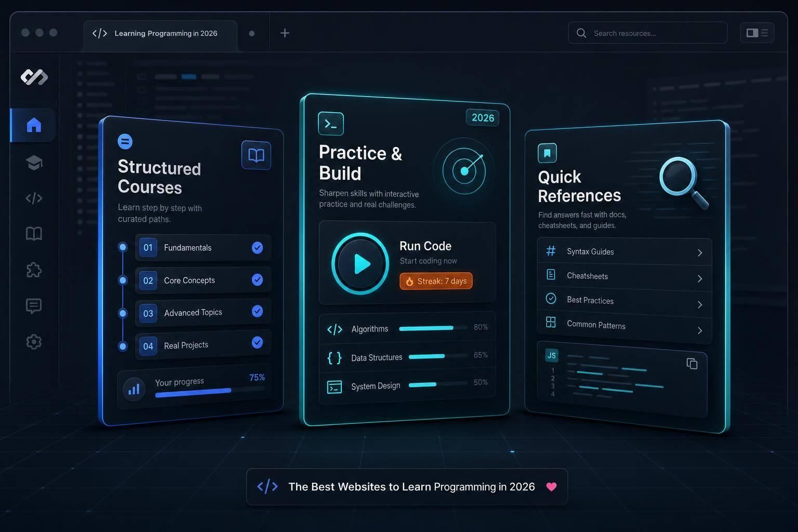
Task: Click the terminal icon on Practice card
Action: click(x=331, y=124)
